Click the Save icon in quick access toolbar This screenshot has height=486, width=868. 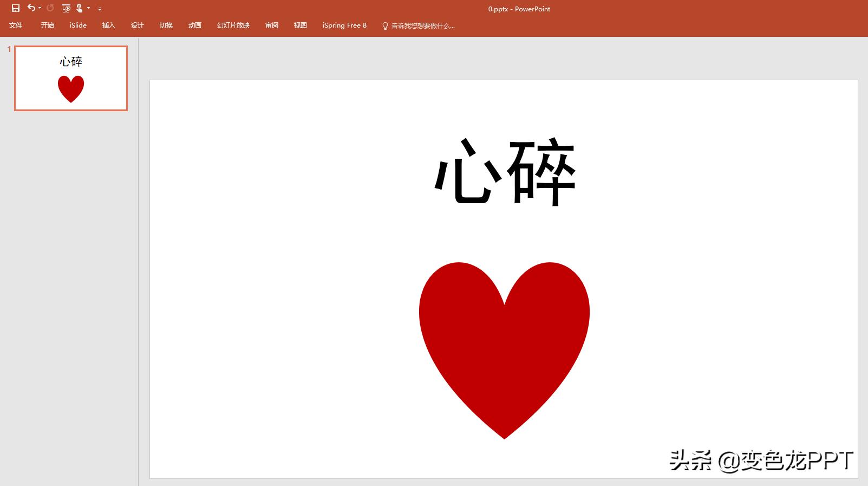pos(16,8)
